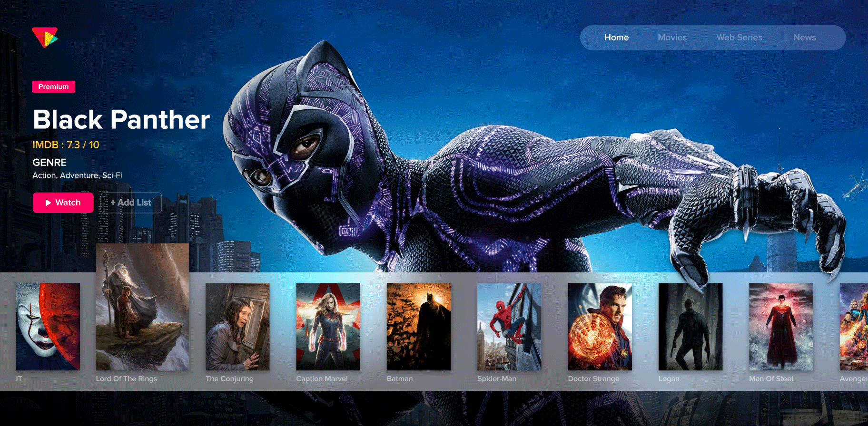
Task: Open the Lord Of The Rings poster
Action: click(142, 307)
